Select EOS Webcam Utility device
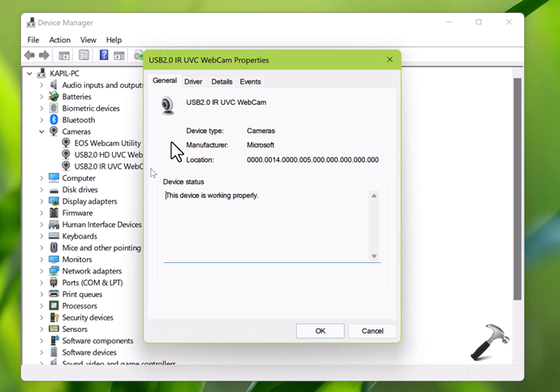 107,143
